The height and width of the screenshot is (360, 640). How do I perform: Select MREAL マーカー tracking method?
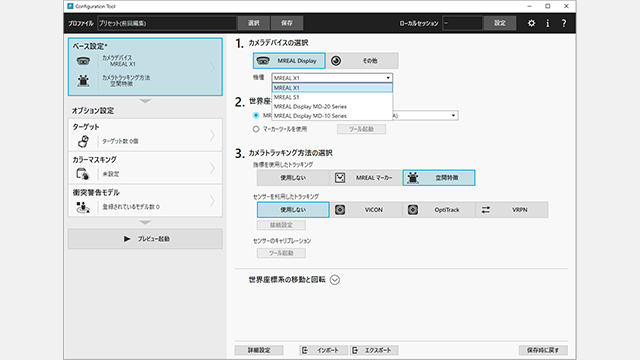[366, 178]
